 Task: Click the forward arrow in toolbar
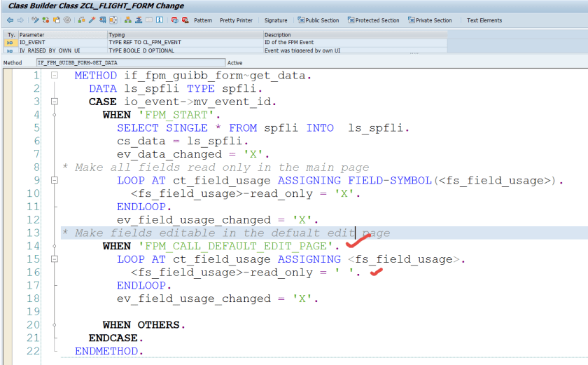pyautogui.click(x=20, y=20)
